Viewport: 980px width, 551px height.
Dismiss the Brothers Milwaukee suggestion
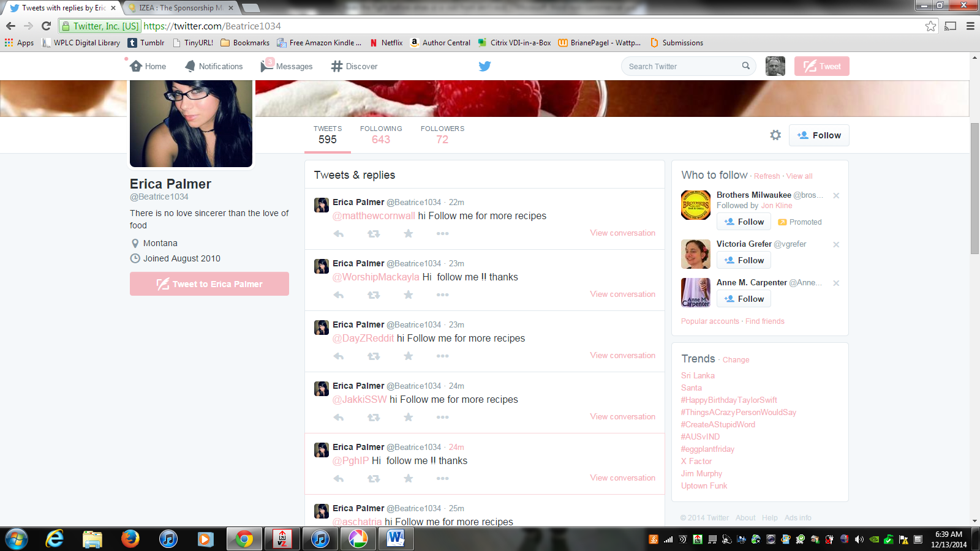pyautogui.click(x=836, y=195)
